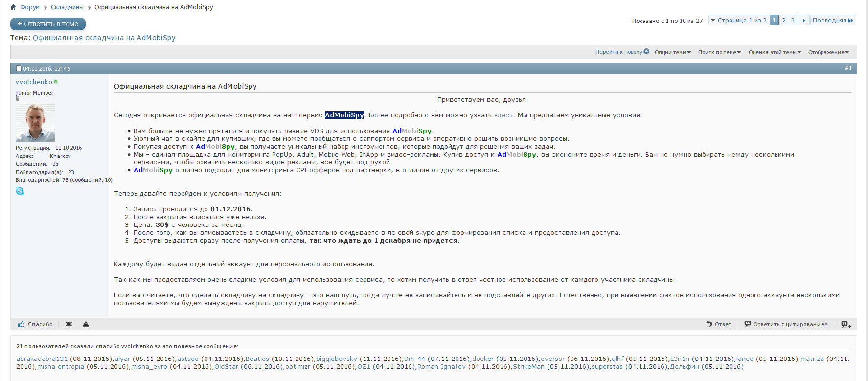This screenshot has width=868, height=381.
Task: Click the multi-quote icon at post footer
Action: (846, 324)
